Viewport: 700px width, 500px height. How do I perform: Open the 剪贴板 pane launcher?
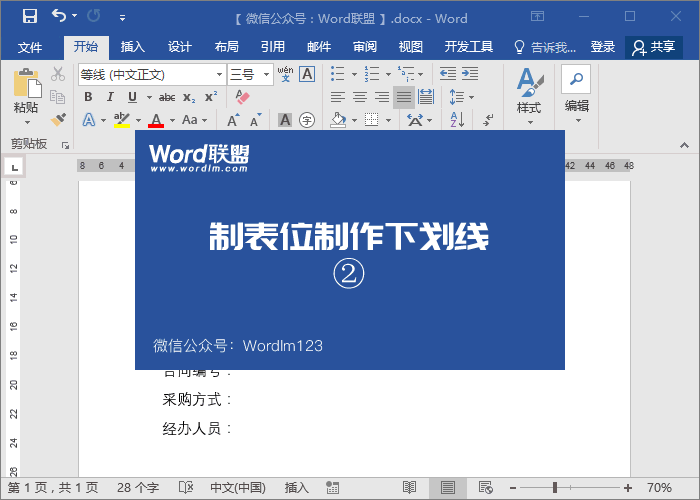[66, 145]
